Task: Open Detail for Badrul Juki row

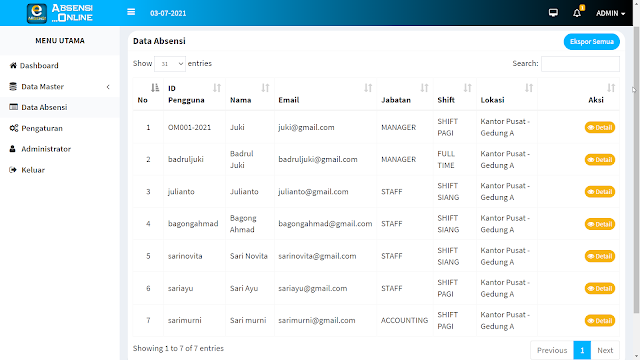Action: pos(600,160)
